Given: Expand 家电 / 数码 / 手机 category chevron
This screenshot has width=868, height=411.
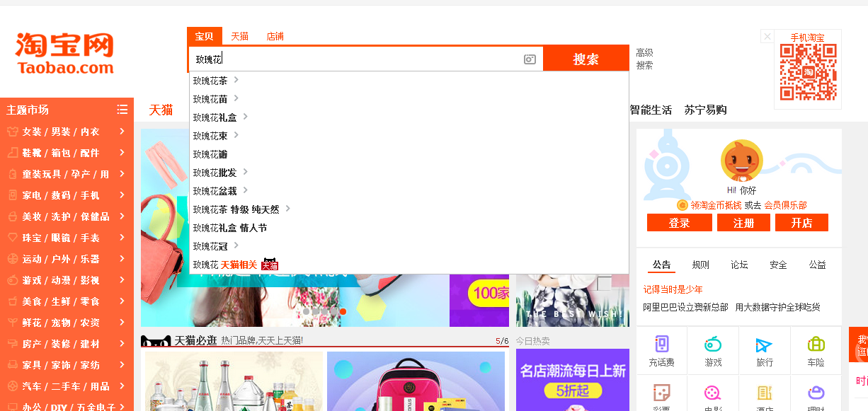Looking at the screenshot, I should tap(122, 195).
